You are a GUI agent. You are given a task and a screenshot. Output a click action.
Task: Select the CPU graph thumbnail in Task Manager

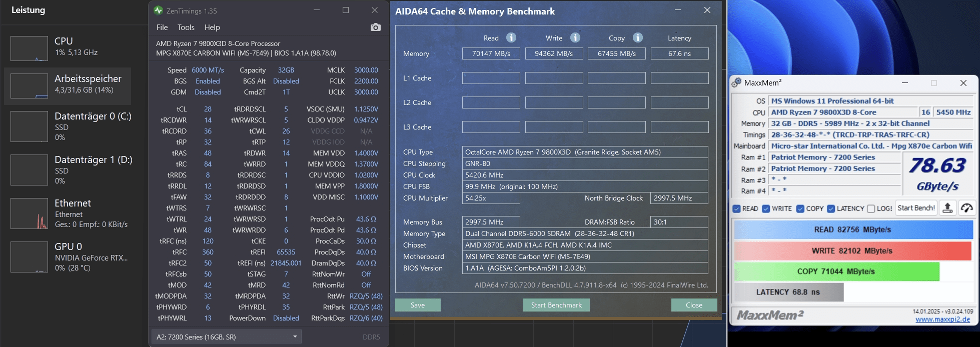pyautogui.click(x=29, y=48)
